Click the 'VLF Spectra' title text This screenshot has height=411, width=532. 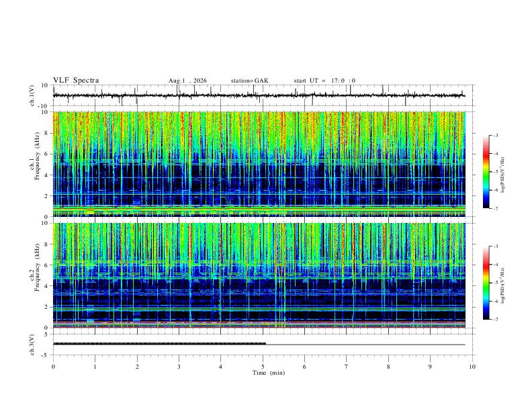coord(76,81)
